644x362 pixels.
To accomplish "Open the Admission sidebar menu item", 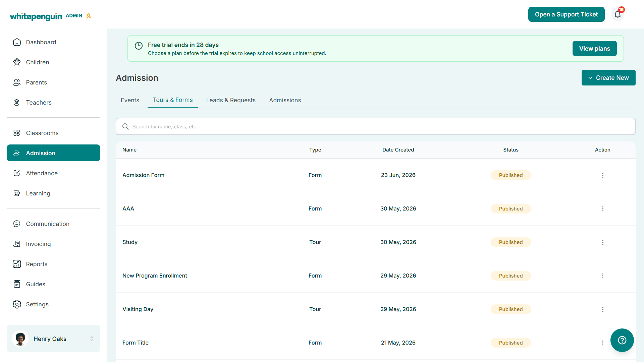I will pos(53,153).
